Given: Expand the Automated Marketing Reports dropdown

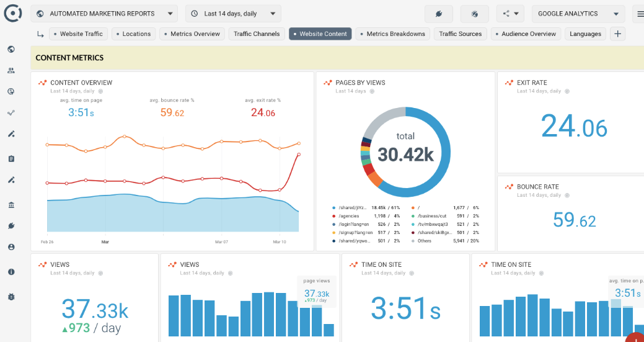Looking at the screenshot, I should [x=104, y=14].
